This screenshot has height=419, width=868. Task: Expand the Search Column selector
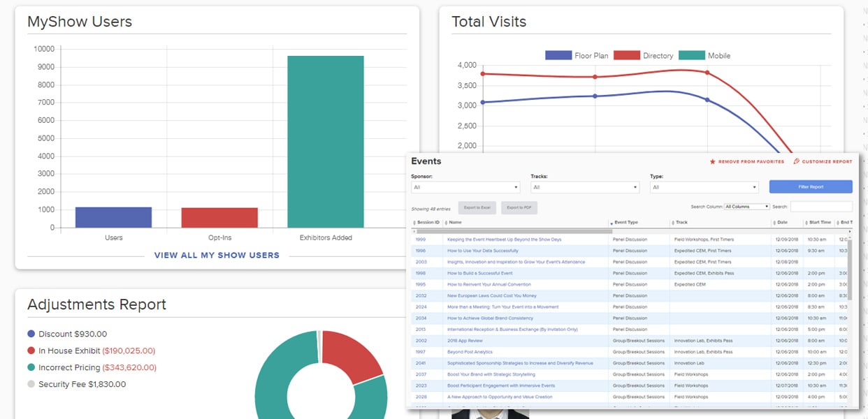(x=747, y=207)
